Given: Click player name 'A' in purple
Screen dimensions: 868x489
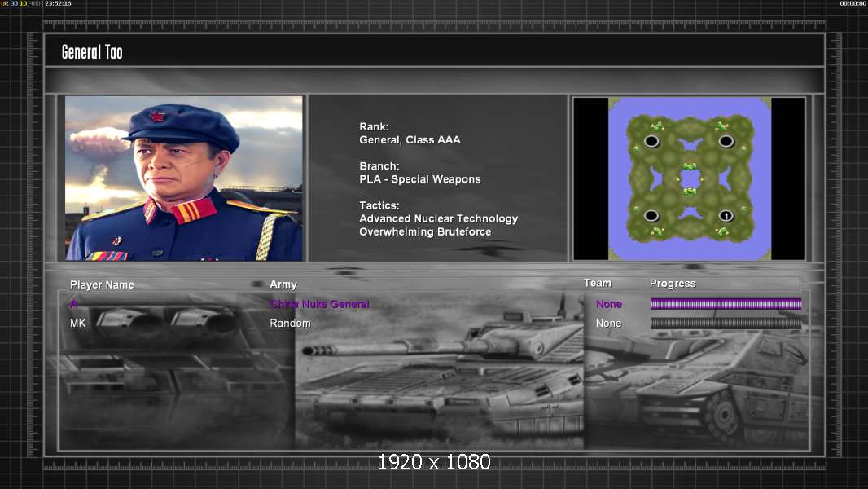Looking at the screenshot, I should coord(73,304).
